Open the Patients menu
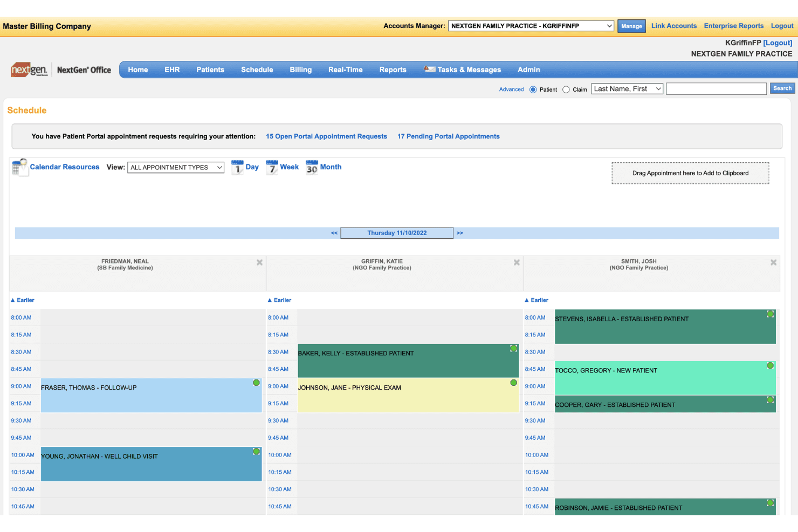Viewport: 798px width, 532px height. [210, 70]
